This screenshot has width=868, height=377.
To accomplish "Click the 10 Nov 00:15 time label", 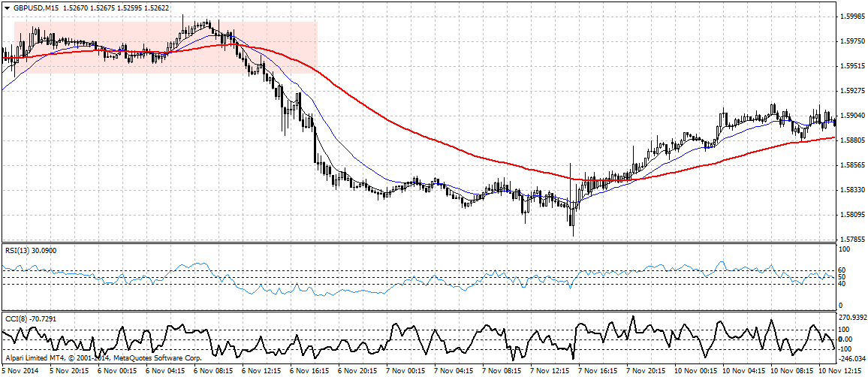I will coord(695,369).
